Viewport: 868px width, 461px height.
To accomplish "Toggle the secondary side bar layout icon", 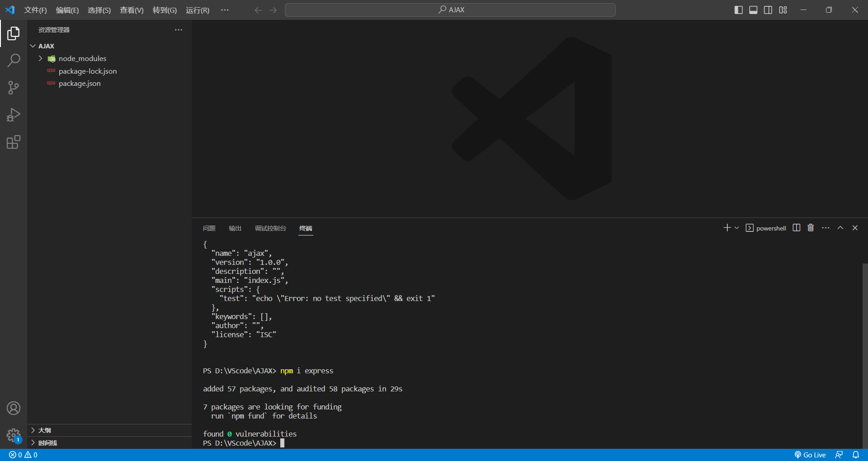I will 768,10.
